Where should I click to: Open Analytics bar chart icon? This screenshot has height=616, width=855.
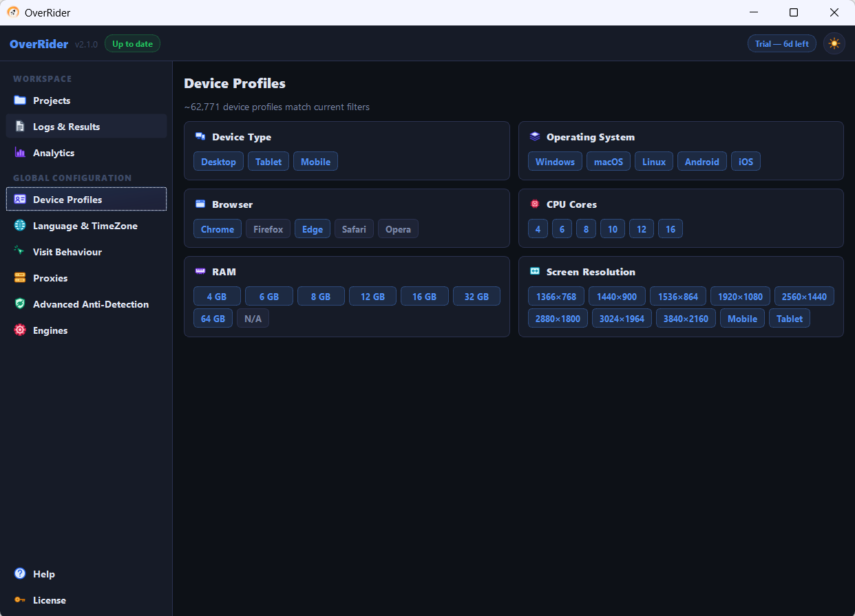tap(20, 153)
